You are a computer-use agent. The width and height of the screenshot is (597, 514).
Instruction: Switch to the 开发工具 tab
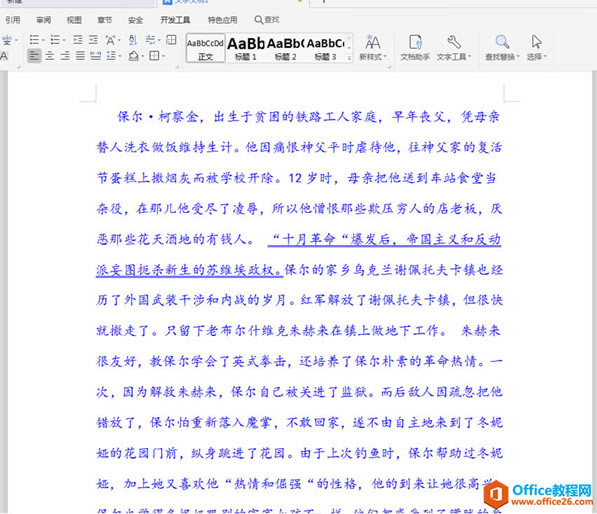click(x=175, y=20)
